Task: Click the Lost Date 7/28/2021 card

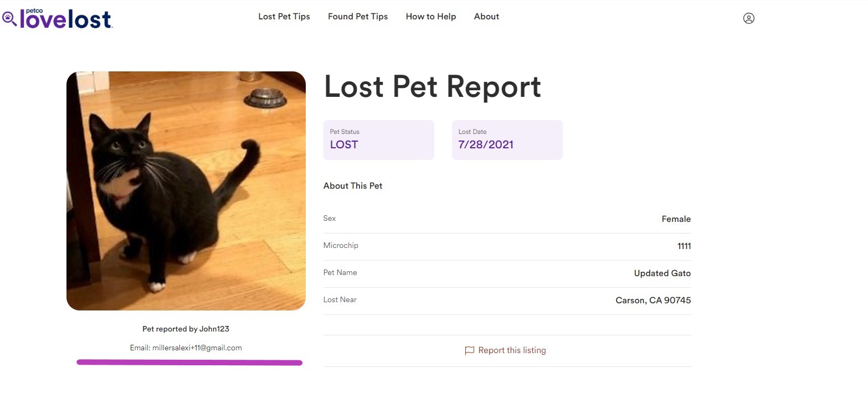Action: tap(507, 139)
